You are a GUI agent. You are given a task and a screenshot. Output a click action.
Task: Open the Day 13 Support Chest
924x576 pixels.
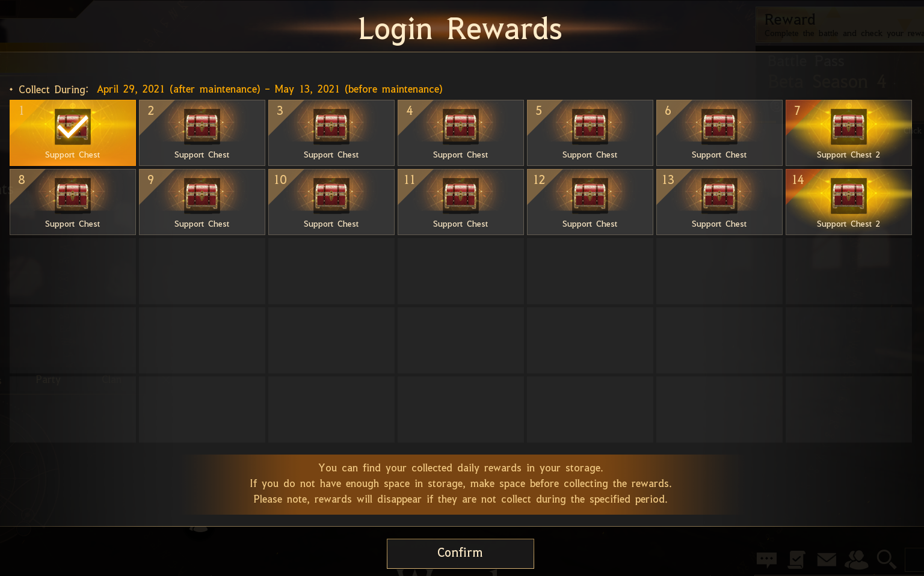[x=719, y=202]
